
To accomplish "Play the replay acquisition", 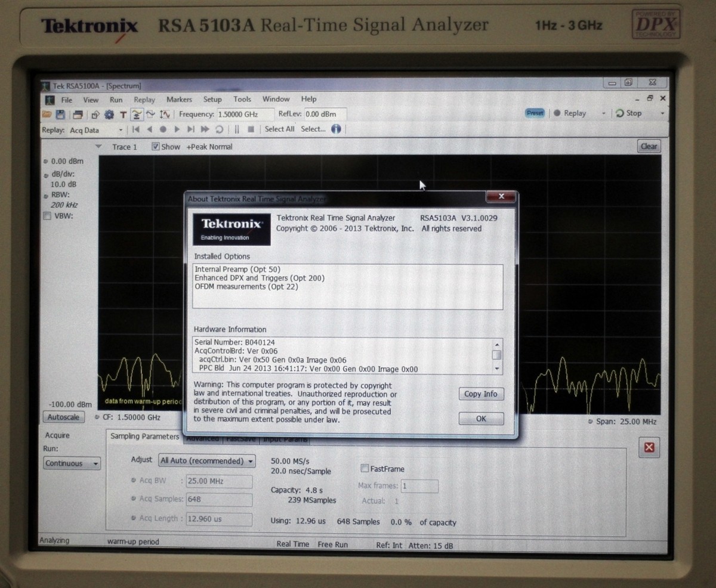I will 177,129.
